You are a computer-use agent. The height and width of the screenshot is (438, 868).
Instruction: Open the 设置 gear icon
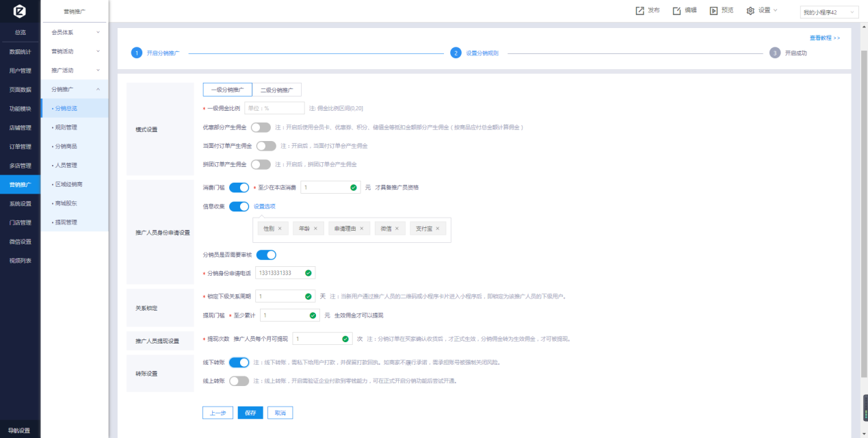tap(750, 11)
